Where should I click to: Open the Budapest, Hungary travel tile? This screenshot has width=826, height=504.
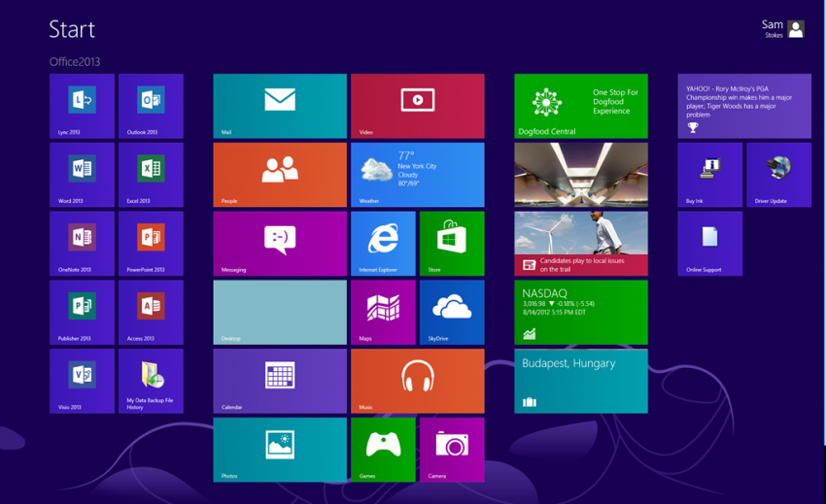coord(581,381)
